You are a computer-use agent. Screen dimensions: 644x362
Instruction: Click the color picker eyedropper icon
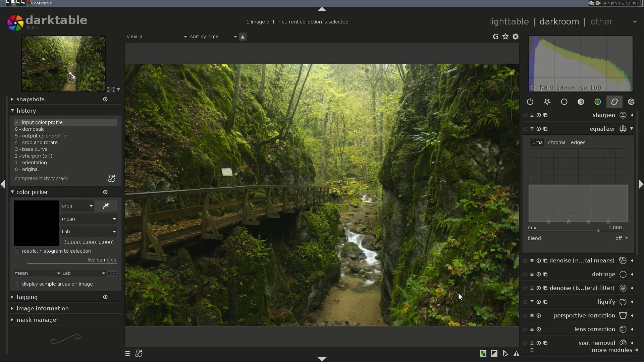coord(106,206)
